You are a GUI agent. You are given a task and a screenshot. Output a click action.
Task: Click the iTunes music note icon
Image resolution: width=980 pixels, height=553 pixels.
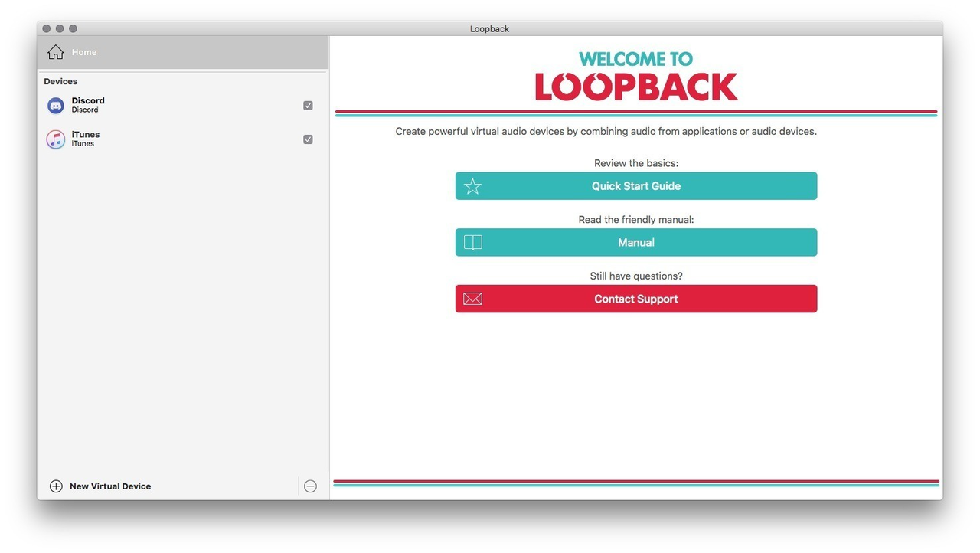click(56, 139)
